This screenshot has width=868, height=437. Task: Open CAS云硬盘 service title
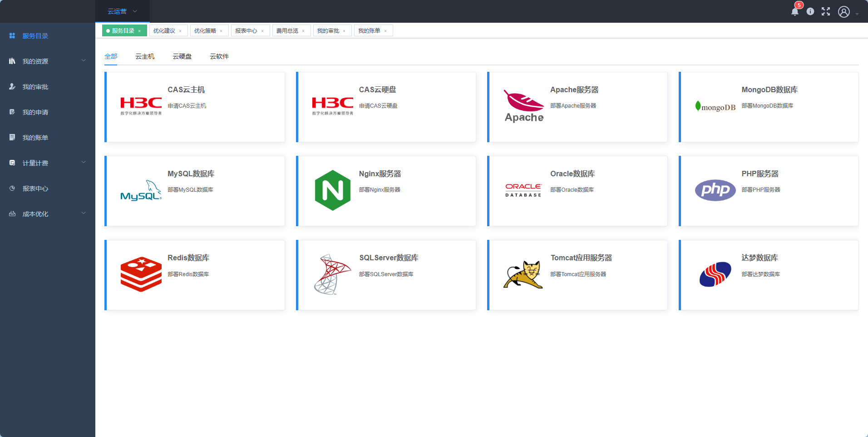click(378, 89)
